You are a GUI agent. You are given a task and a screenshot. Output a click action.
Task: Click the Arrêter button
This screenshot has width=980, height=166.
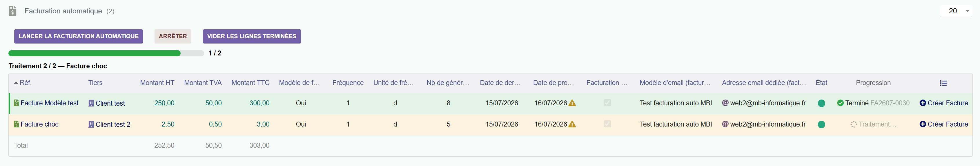click(x=173, y=36)
